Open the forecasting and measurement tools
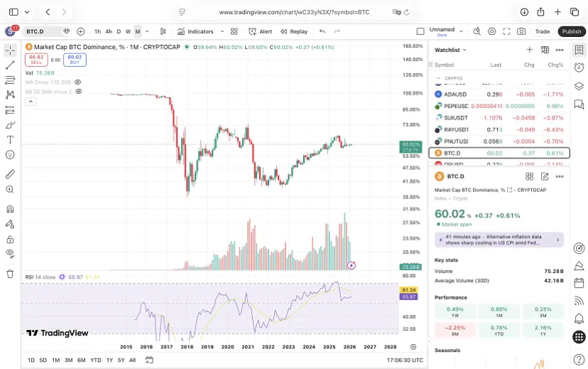The image size is (588, 369). pyautogui.click(x=10, y=110)
